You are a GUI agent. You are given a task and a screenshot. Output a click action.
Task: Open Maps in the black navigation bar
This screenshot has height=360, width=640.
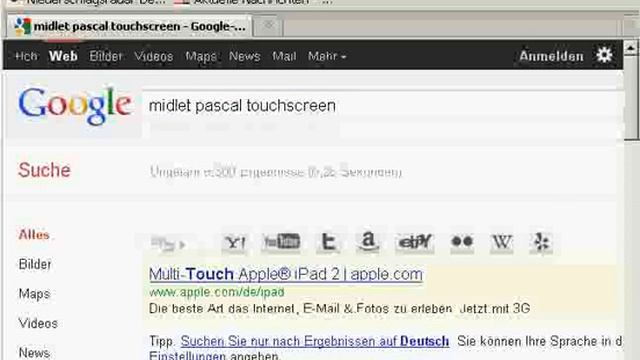tap(201, 56)
